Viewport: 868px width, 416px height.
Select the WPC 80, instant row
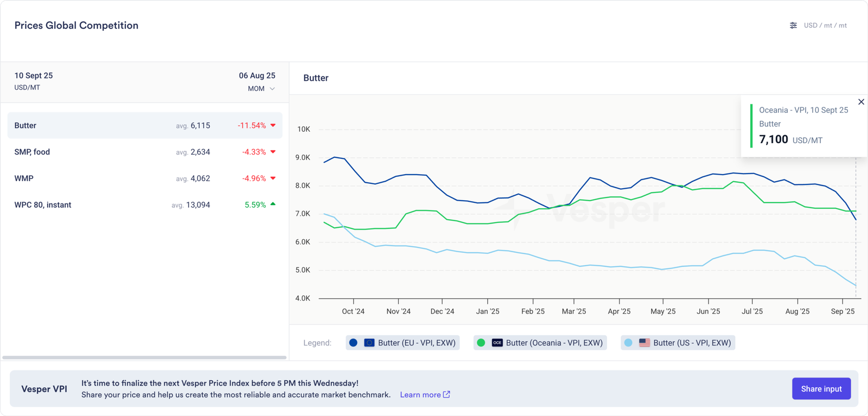coord(145,205)
